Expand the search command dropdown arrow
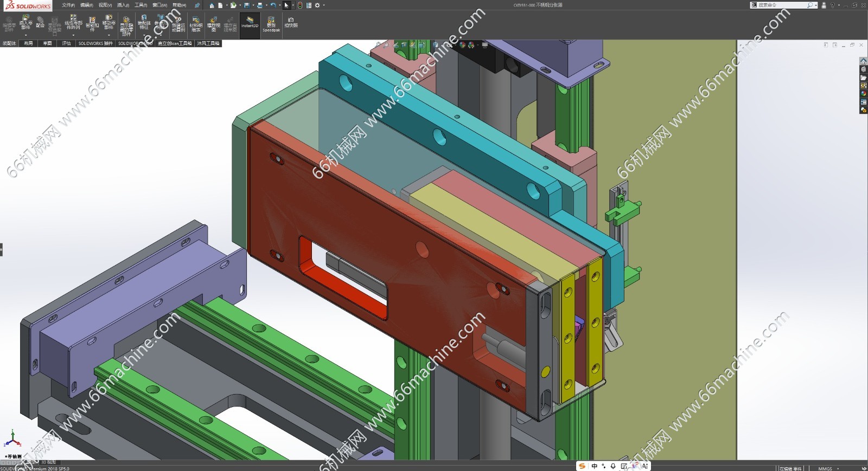 [816, 5]
